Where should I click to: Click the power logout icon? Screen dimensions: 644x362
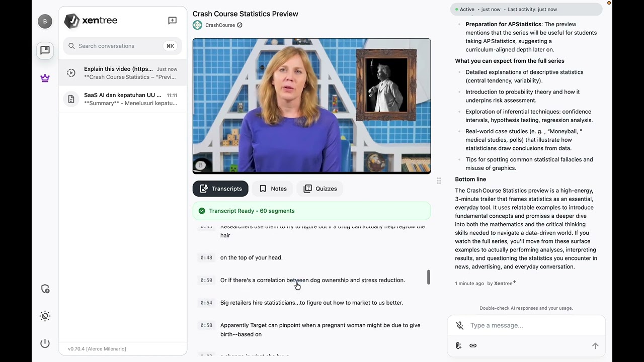pos(45,343)
